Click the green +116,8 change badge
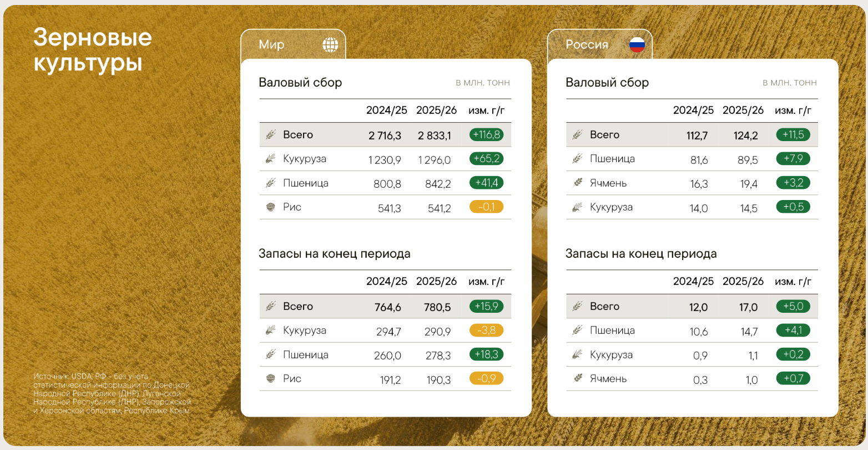This screenshot has height=450, width=868. [x=486, y=134]
